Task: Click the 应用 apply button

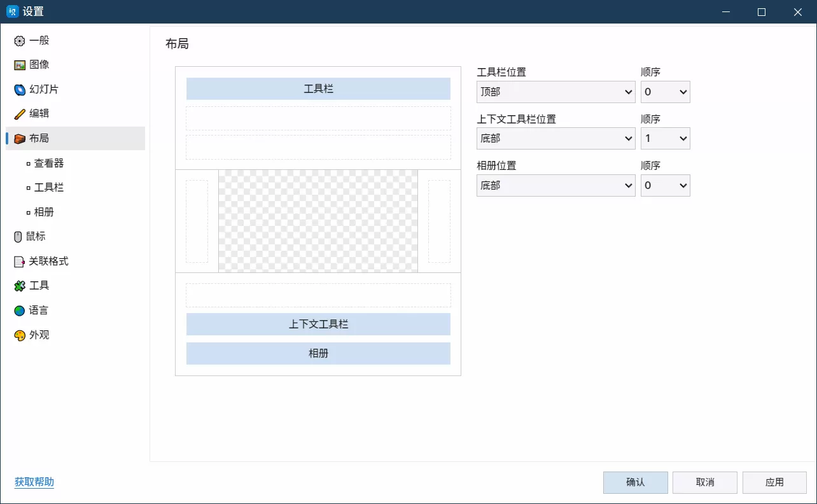Action: (x=774, y=482)
